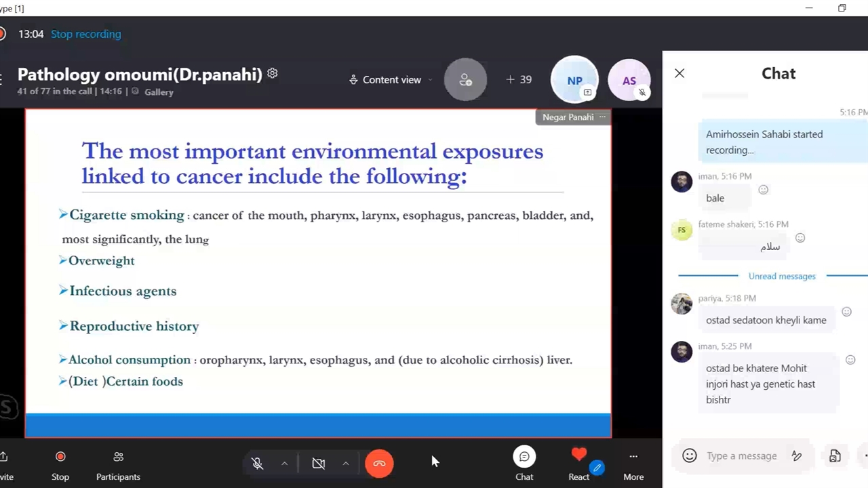Show the +39 additional participants

(519, 80)
